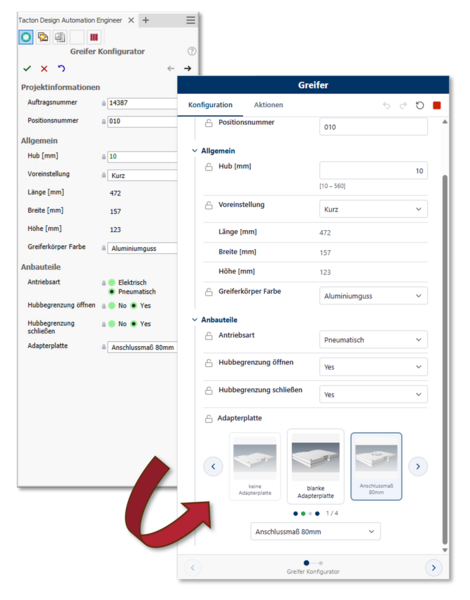Select No for Hubbegrenzung öffnen

pos(112,305)
